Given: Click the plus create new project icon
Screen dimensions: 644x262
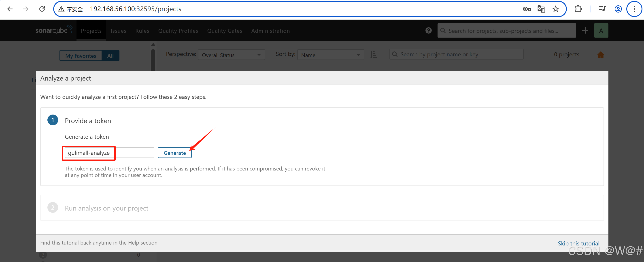Looking at the screenshot, I should (x=585, y=30).
